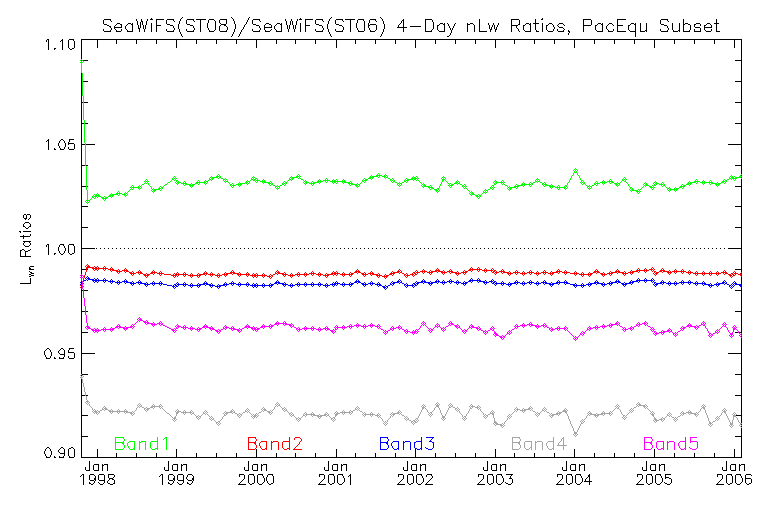Select the blue Band3 legend label
768x512 pixels.
407,444
